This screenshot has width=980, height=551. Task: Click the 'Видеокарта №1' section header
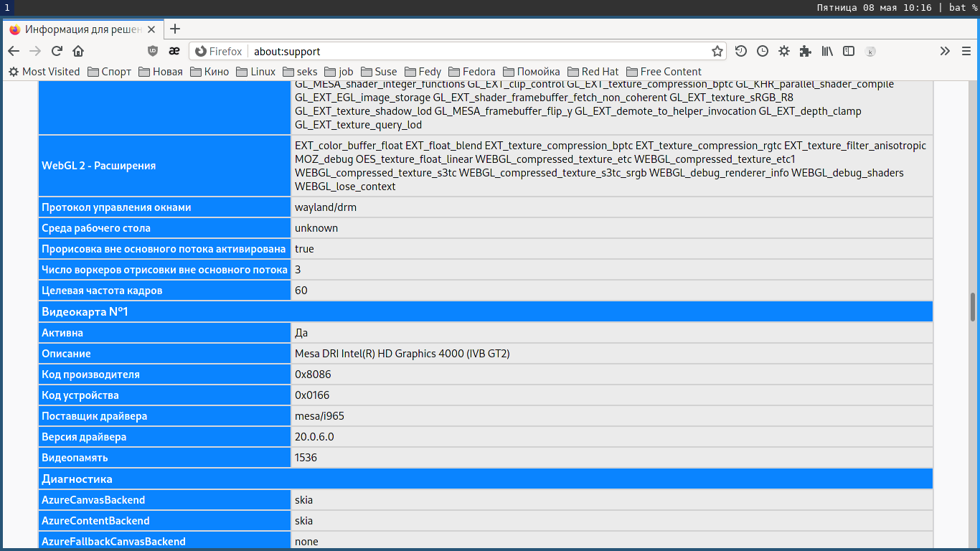click(486, 311)
